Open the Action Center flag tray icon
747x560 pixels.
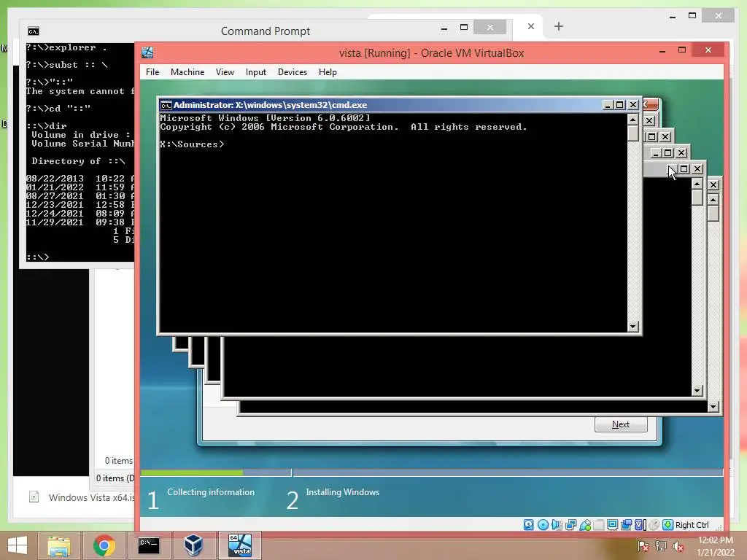click(643, 546)
